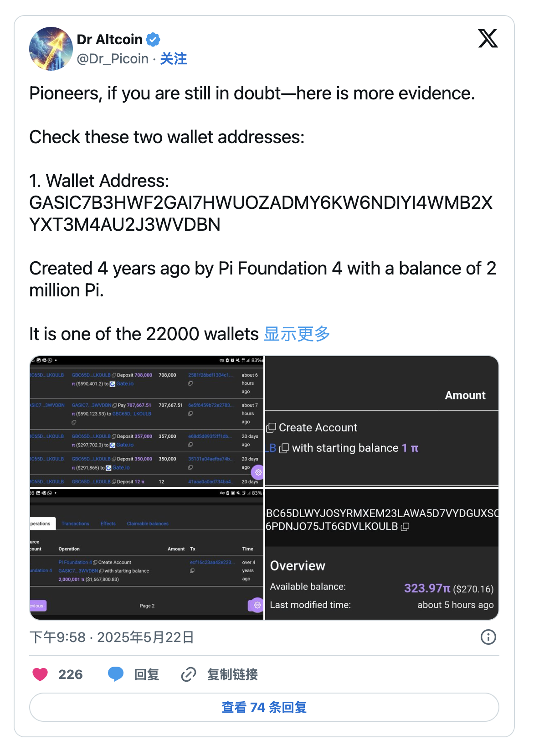Image resolution: width=534 pixels, height=756 pixels.
Task: Click the @Dr_Picoin handle
Action: [113, 59]
